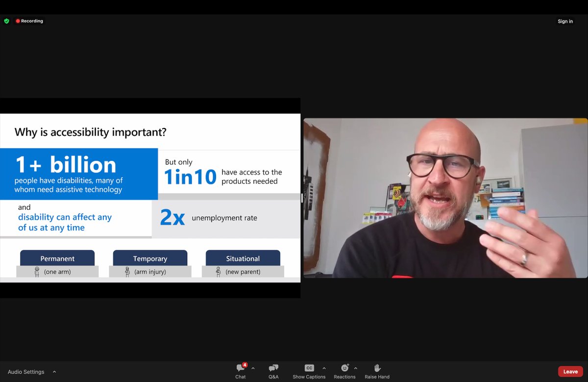
Task: Click 'unemployment rate' text on slide
Action: click(x=224, y=218)
